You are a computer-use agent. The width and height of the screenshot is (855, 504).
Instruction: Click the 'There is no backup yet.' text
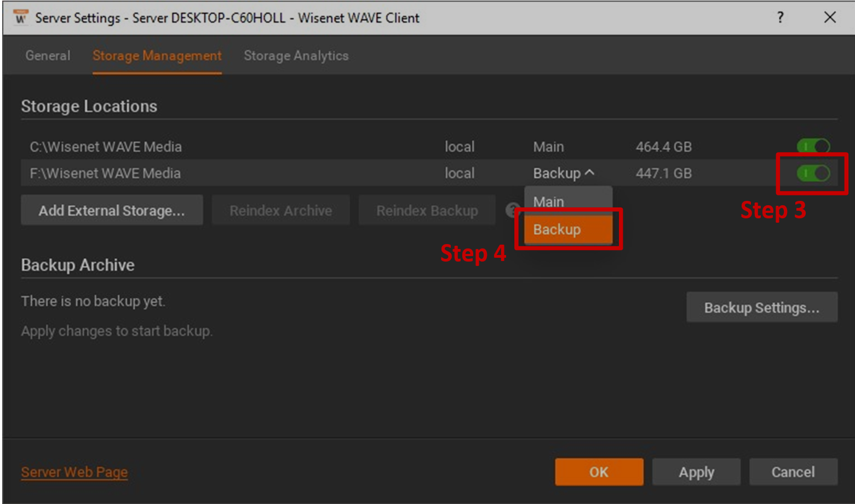(x=93, y=302)
